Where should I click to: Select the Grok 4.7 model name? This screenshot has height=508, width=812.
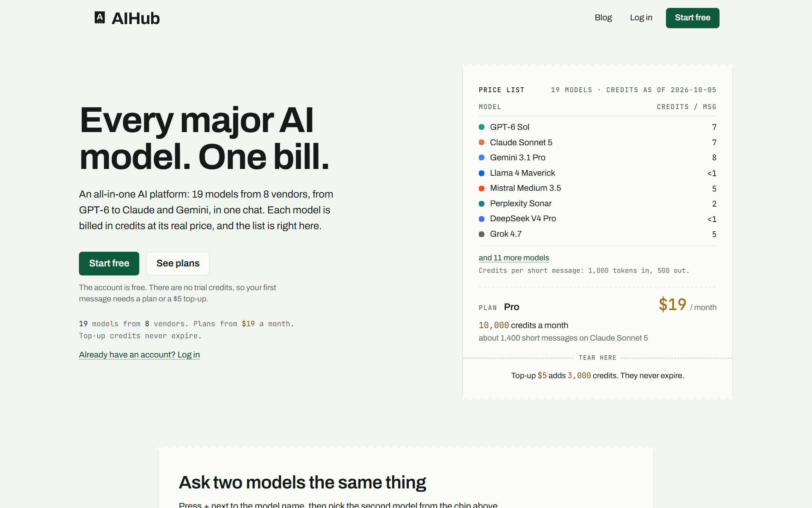pos(506,234)
